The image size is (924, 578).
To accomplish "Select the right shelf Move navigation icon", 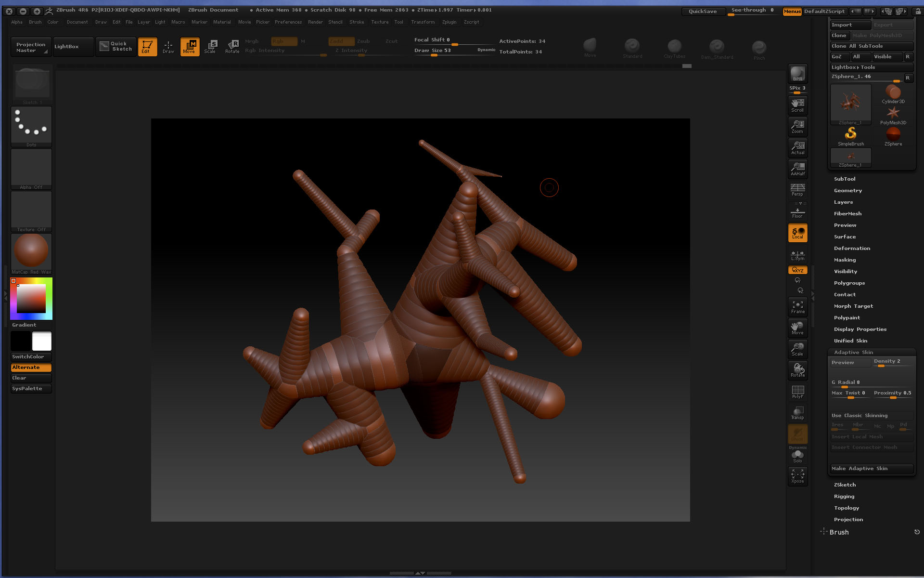I will pos(797,328).
